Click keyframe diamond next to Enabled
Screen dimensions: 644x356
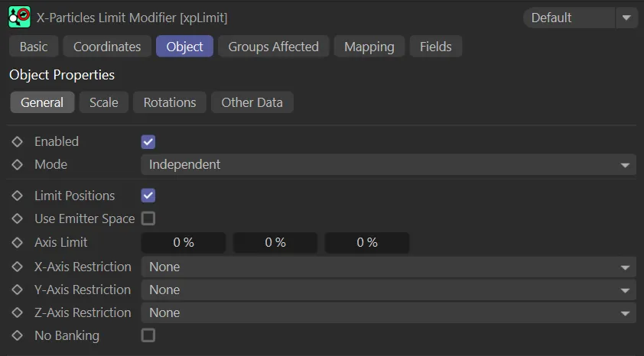tap(18, 142)
